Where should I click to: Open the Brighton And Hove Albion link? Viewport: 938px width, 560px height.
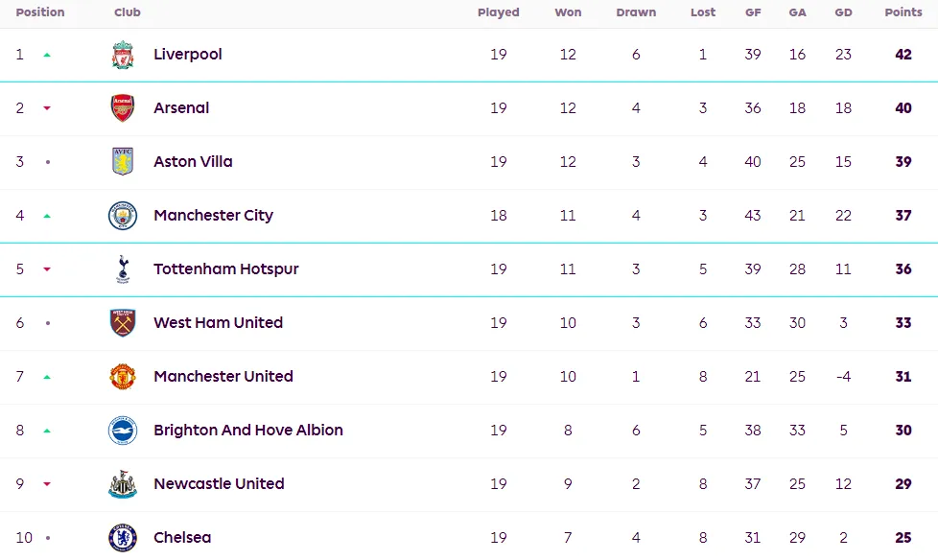click(x=248, y=431)
